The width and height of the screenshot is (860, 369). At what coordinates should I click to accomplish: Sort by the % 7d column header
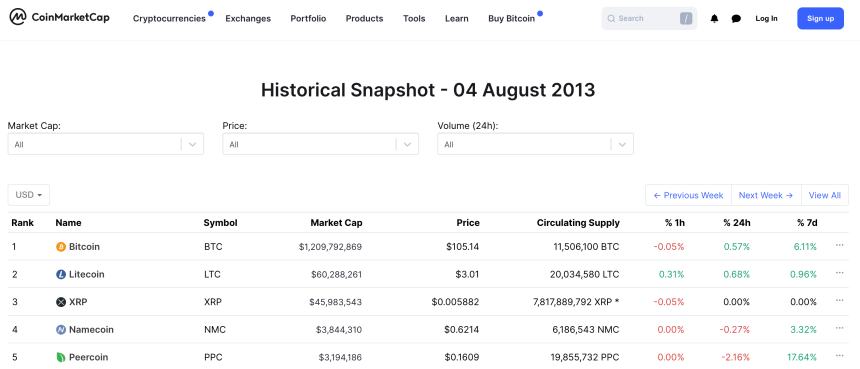coord(807,223)
